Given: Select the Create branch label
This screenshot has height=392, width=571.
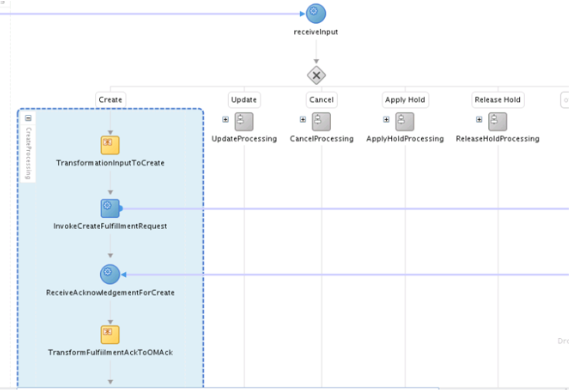Looking at the screenshot, I should pos(110,100).
